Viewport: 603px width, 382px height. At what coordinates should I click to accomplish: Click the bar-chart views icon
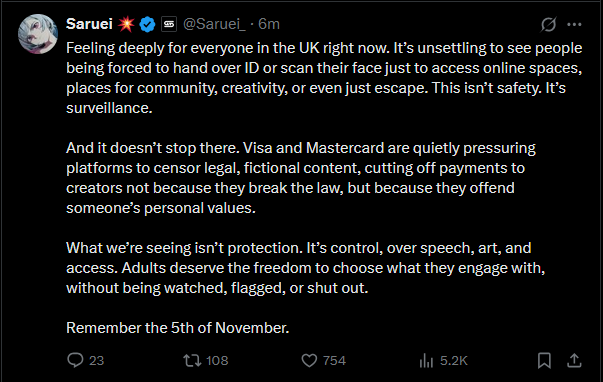[426, 361]
